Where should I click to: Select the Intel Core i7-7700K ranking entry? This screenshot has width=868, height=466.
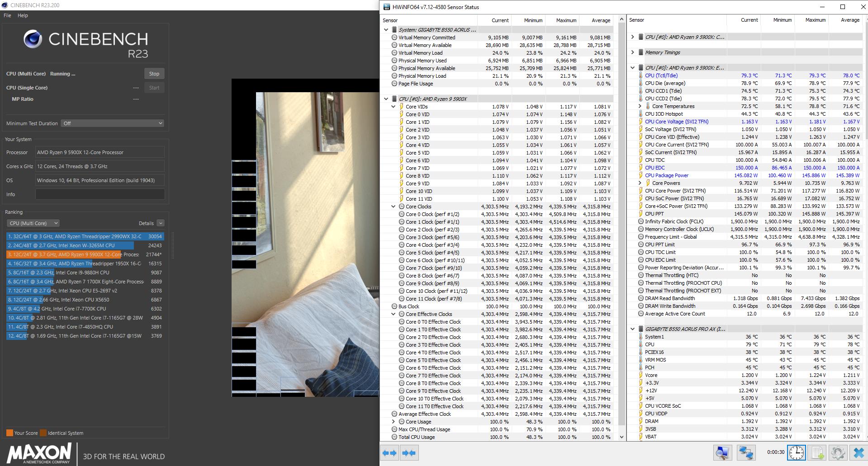tap(85, 309)
